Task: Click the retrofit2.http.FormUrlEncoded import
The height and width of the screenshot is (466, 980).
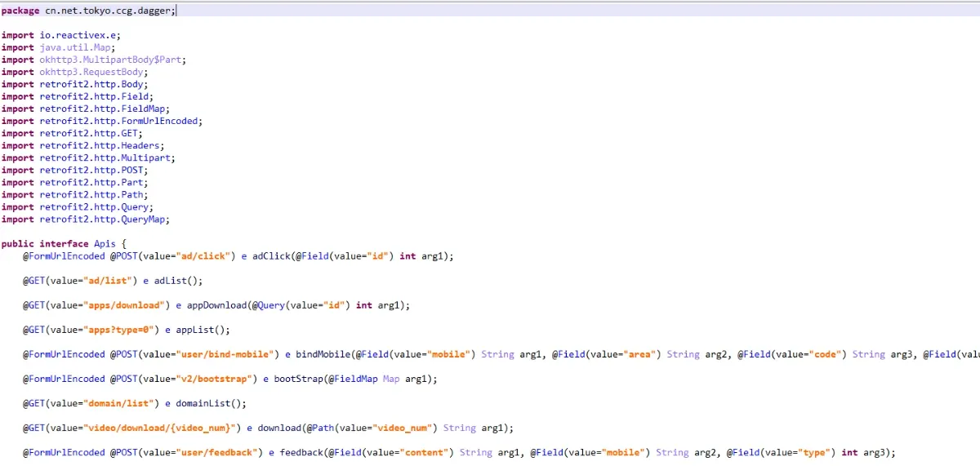Action: point(118,121)
